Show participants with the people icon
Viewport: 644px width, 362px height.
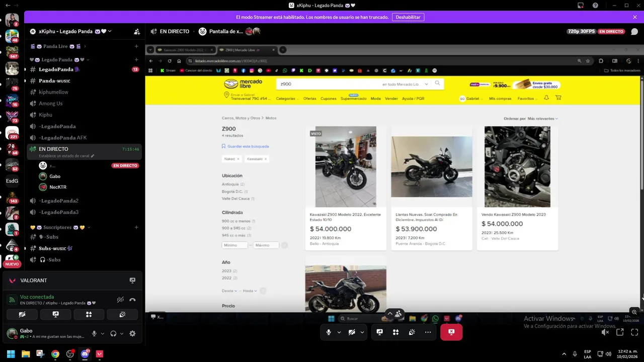[398, 314]
